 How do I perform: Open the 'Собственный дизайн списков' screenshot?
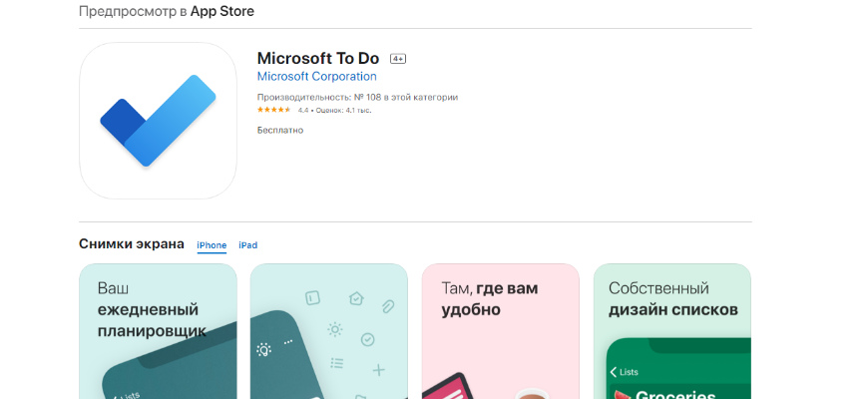tap(671, 331)
